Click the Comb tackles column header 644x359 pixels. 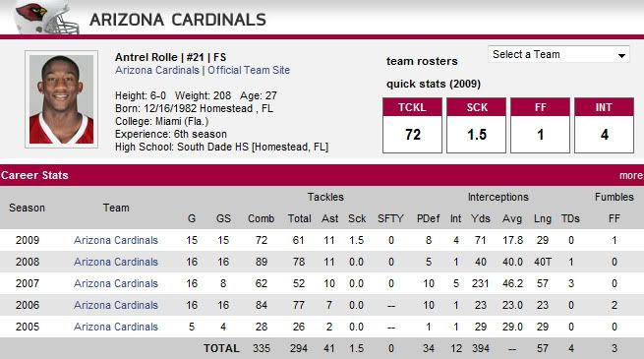pyautogui.click(x=261, y=219)
